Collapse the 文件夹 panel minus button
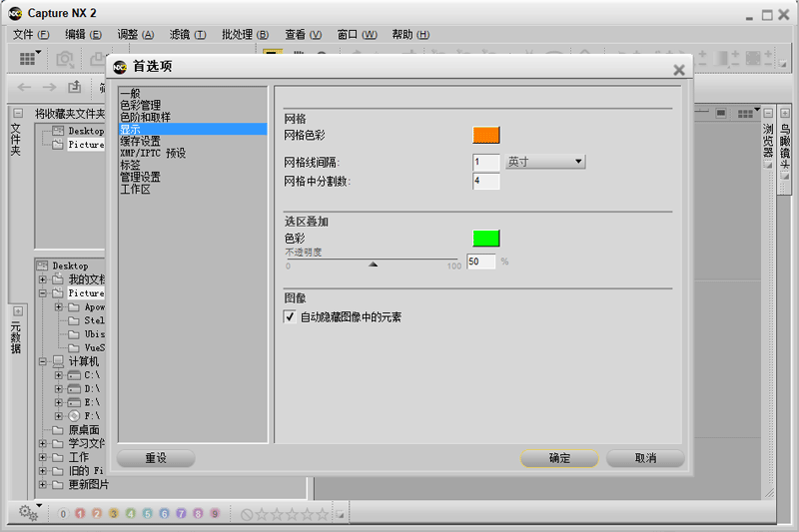This screenshot has width=799, height=532. [x=18, y=113]
